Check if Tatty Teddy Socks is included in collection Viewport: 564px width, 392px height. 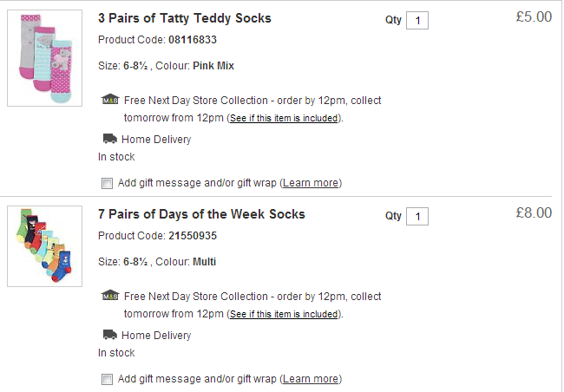tap(284, 119)
